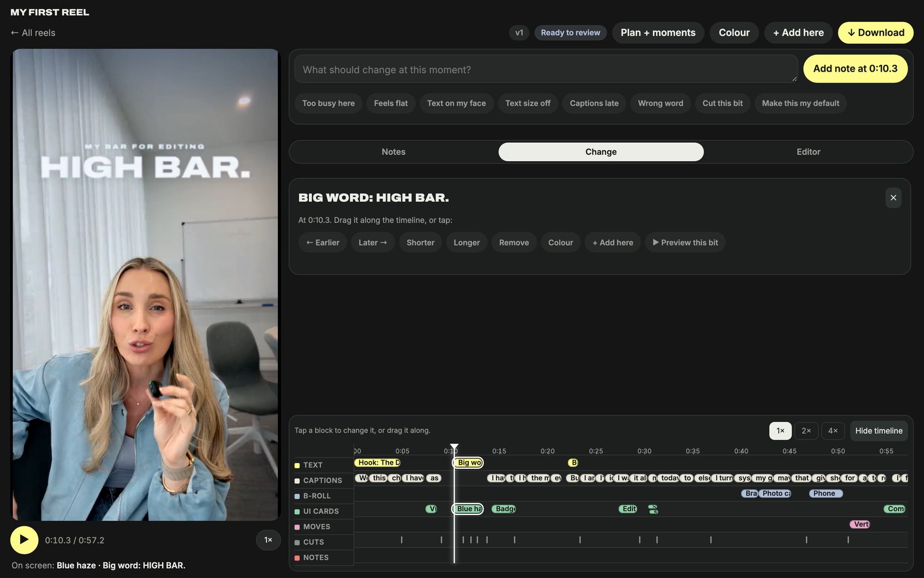
Task: Move the big word Earlier
Action: (323, 243)
